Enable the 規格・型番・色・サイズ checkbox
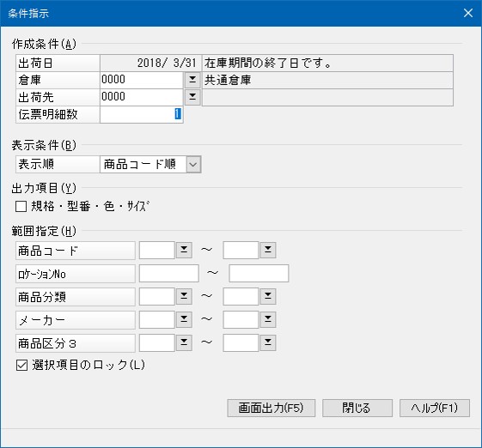The image size is (482, 448). [x=21, y=206]
